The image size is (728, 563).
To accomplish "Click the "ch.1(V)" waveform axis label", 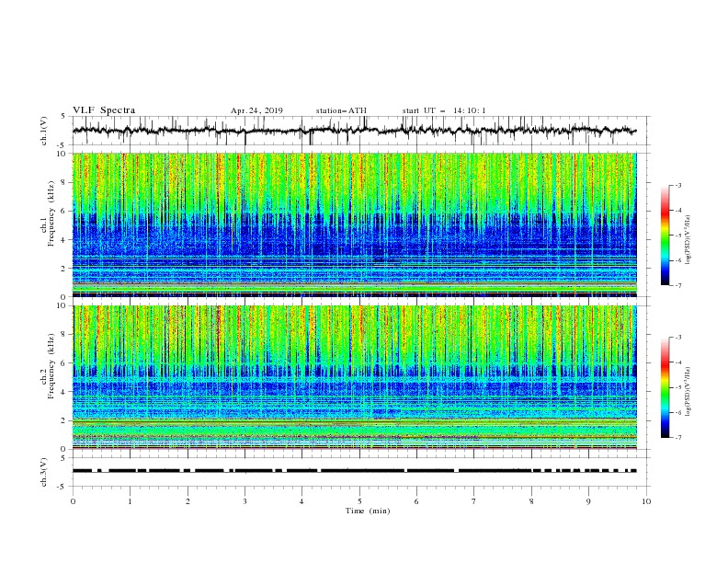I will pos(44,131).
